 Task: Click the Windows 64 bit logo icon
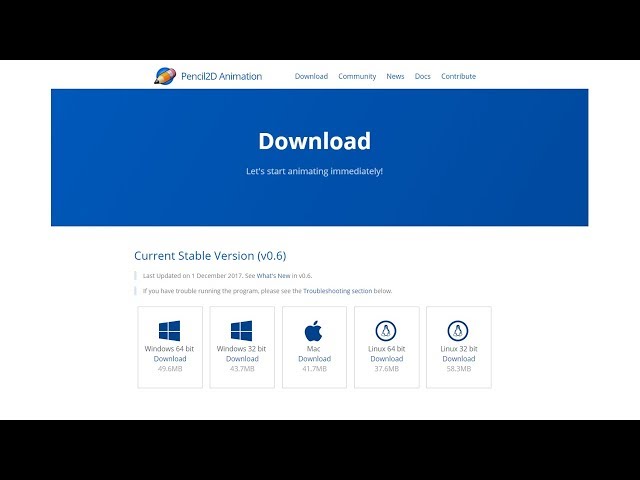tap(169, 331)
